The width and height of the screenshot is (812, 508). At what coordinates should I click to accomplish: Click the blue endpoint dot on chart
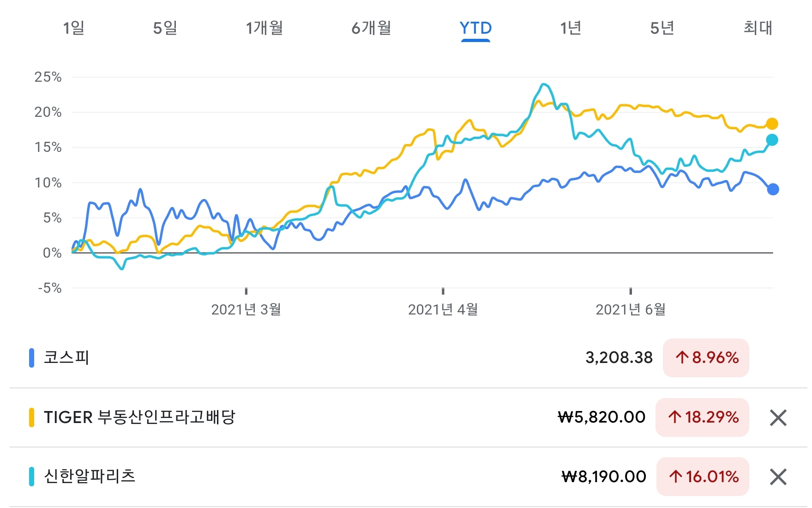773,189
